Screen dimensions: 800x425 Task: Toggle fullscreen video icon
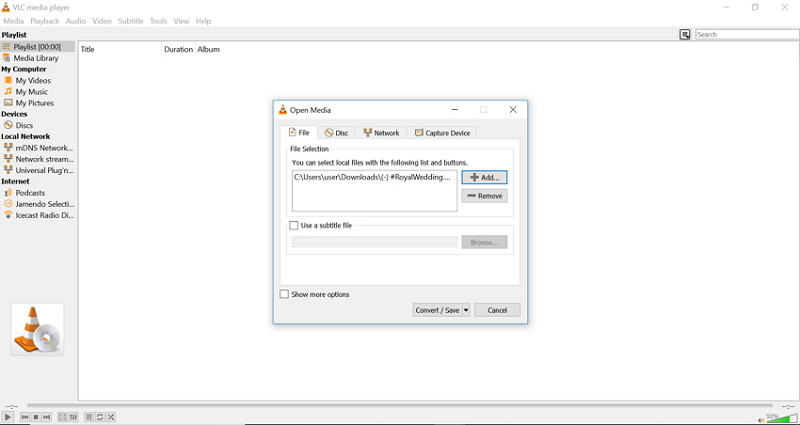point(62,417)
